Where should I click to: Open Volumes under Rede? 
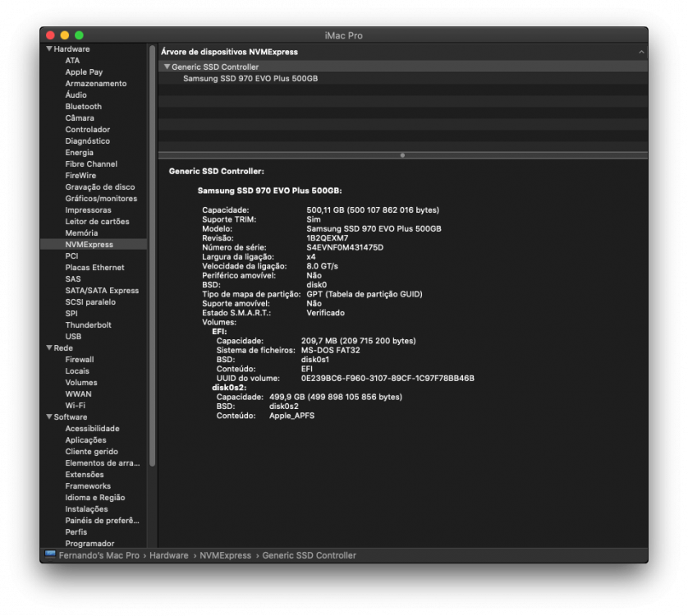[81, 383]
